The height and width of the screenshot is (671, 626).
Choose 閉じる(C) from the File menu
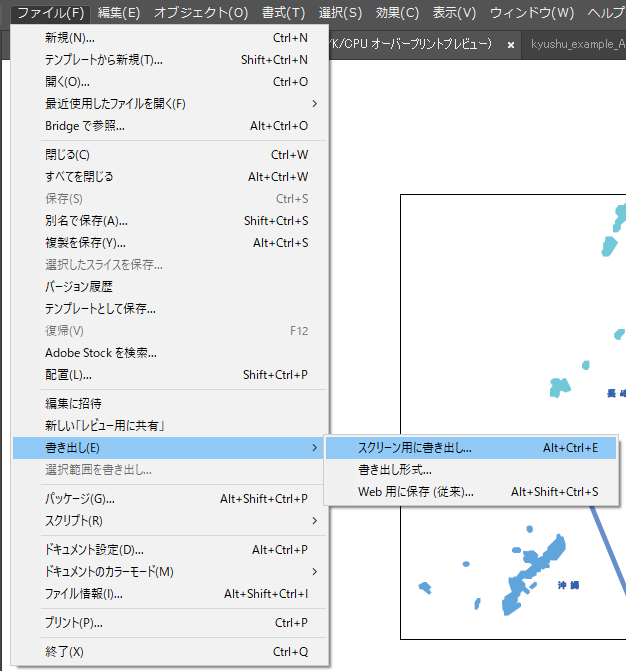click(67, 155)
